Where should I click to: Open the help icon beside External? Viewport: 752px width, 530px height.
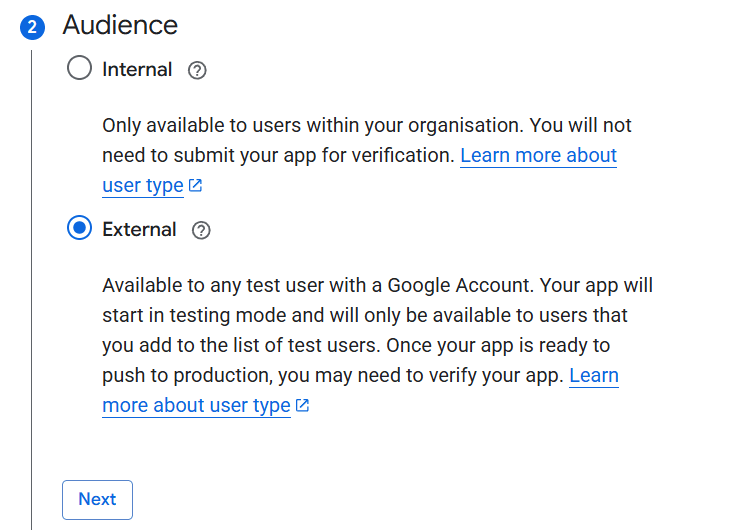click(201, 230)
